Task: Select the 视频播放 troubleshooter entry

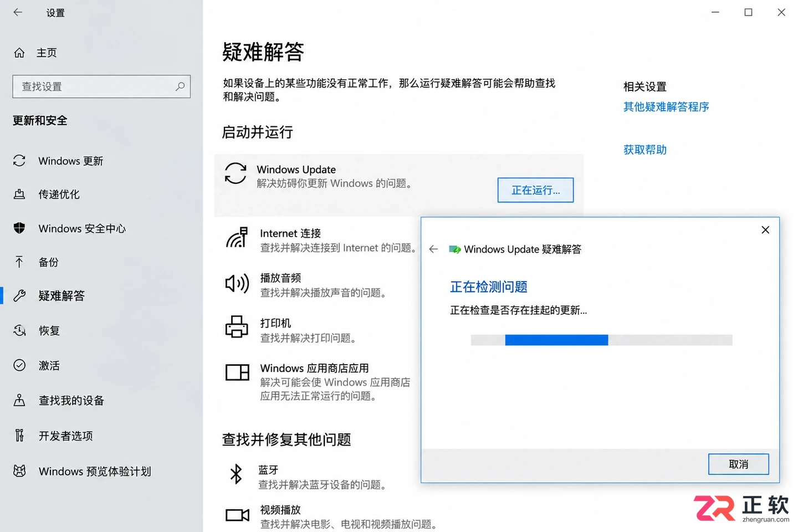Action: [331, 516]
